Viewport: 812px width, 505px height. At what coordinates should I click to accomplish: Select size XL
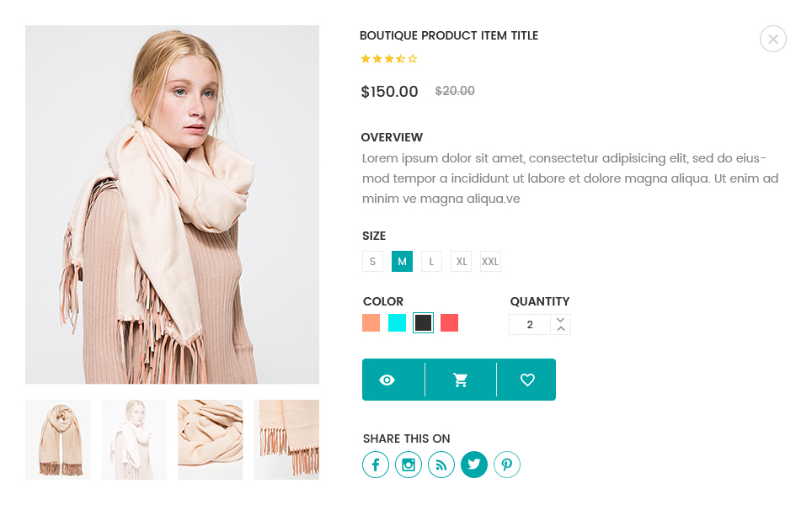(461, 262)
